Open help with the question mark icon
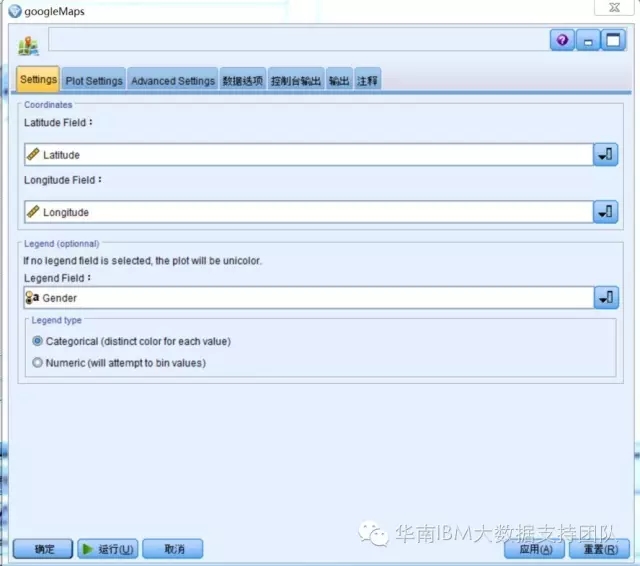Image resolution: width=640 pixels, height=566 pixels. [x=562, y=40]
